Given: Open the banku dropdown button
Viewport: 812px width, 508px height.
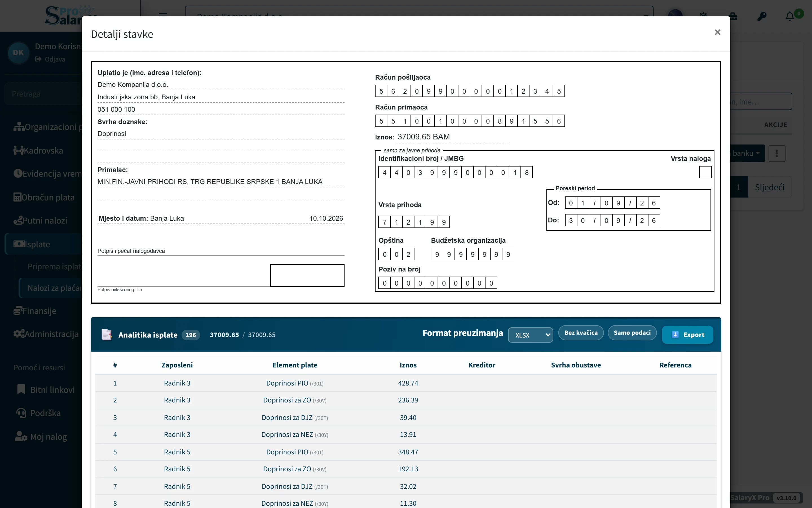Looking at the screenshot, I should 748,154.
